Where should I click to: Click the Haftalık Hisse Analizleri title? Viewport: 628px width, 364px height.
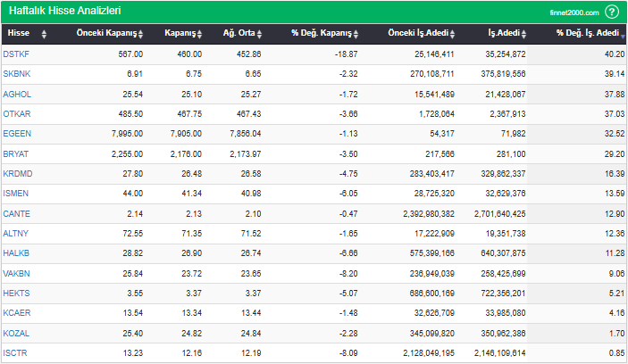pyautogui.click(x=65, y=12)
